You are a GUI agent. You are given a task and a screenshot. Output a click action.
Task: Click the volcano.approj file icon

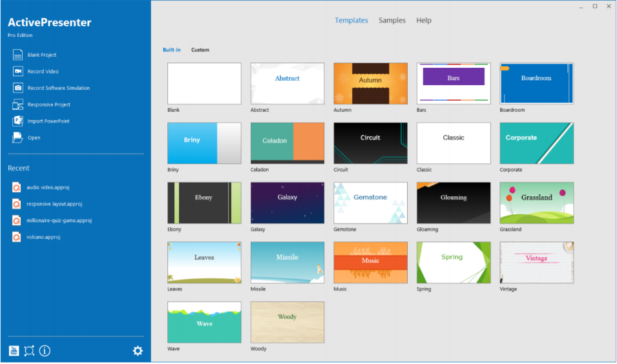[x=16, y=237]
